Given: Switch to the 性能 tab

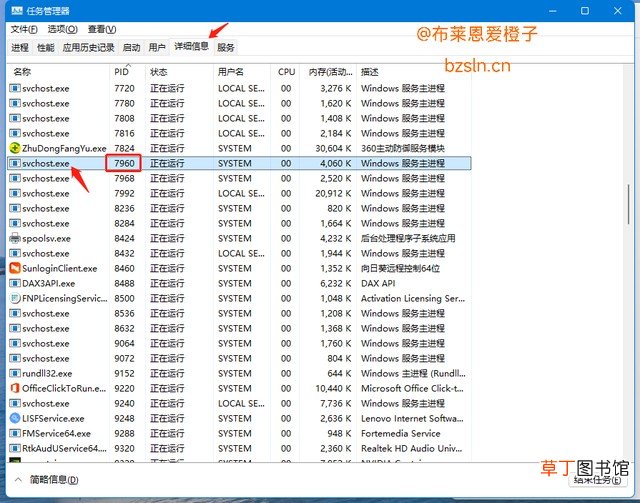Looking at the screenshot, I should [45, 48].
